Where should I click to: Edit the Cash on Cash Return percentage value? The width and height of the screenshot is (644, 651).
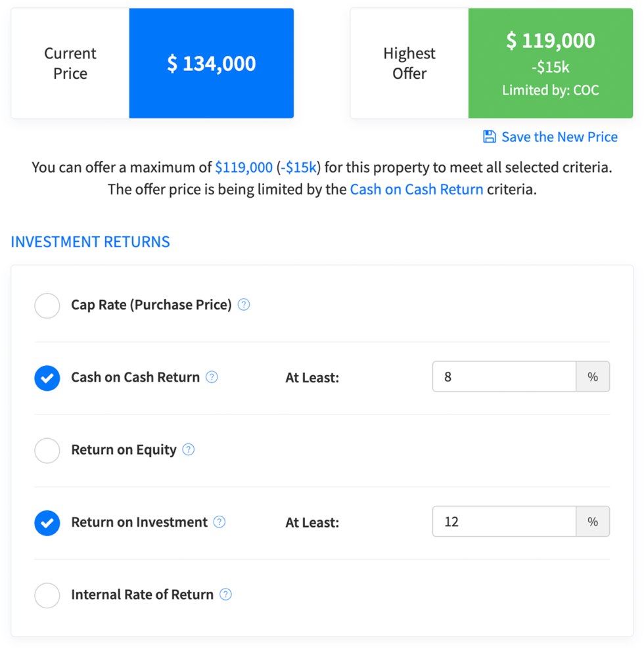(x=503, y=376)
